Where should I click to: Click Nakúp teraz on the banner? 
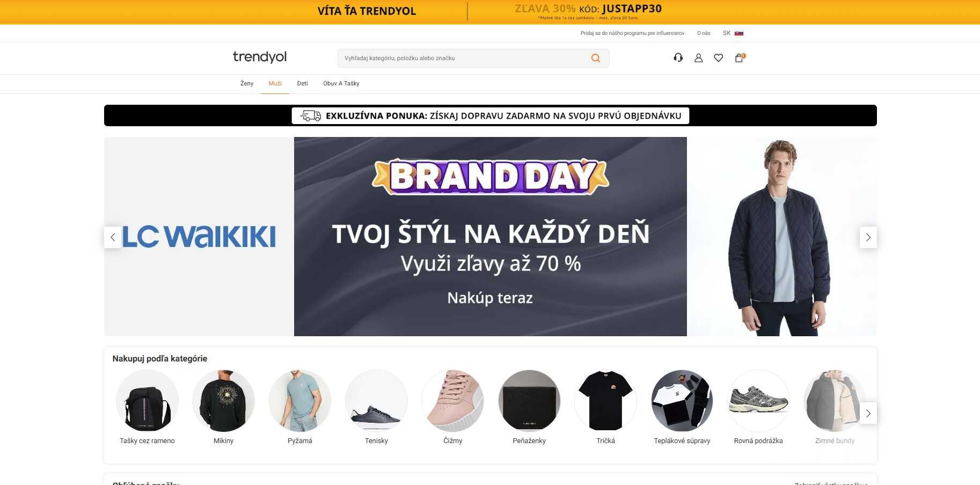pyautogui.click(x=490, y=298)
